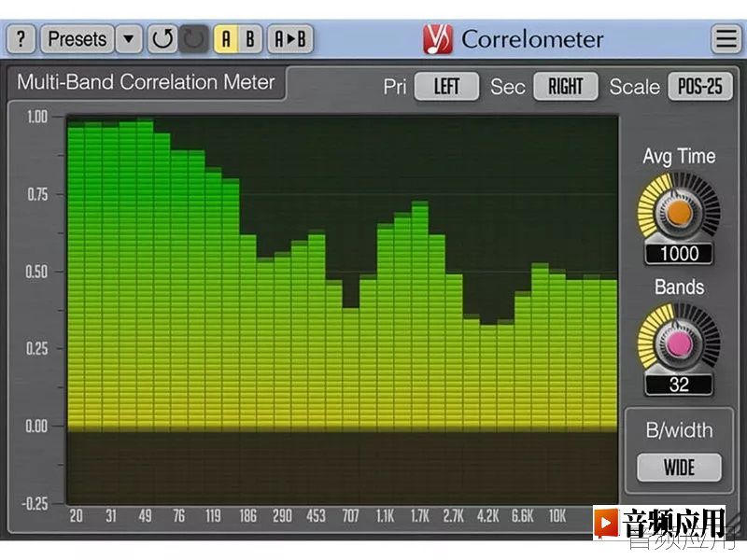This screenshot has width=747, height=560.
Task: Click the 0.50 scale label
Action: pyautogui.click(x=36, y=272)
